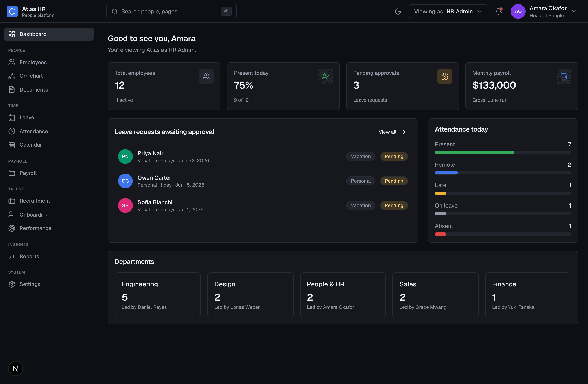Click the Onboarding user-plus icon
Screen dimensions: 588x384
12,214
